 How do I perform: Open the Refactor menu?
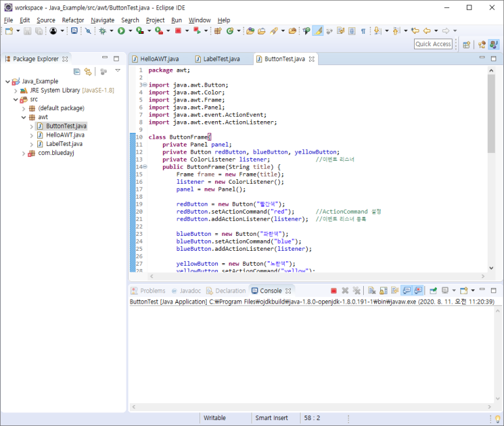(x=73, y=20)
